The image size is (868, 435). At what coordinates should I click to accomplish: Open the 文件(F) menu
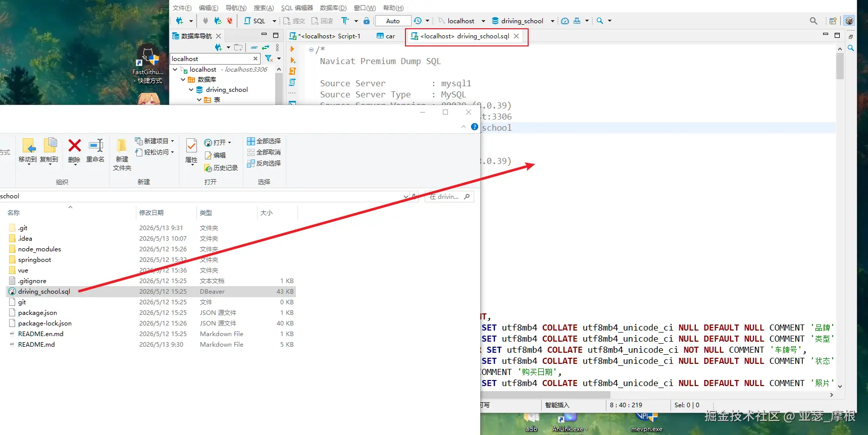[x=182, y=8]
